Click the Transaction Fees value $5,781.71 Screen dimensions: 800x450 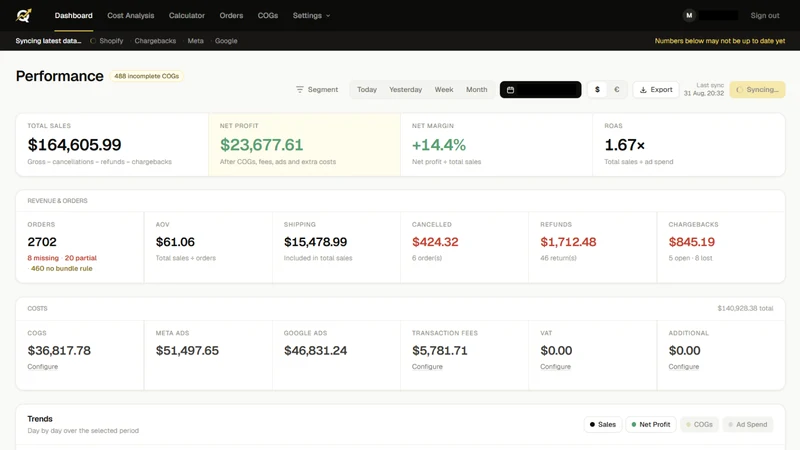click(440, 351)
